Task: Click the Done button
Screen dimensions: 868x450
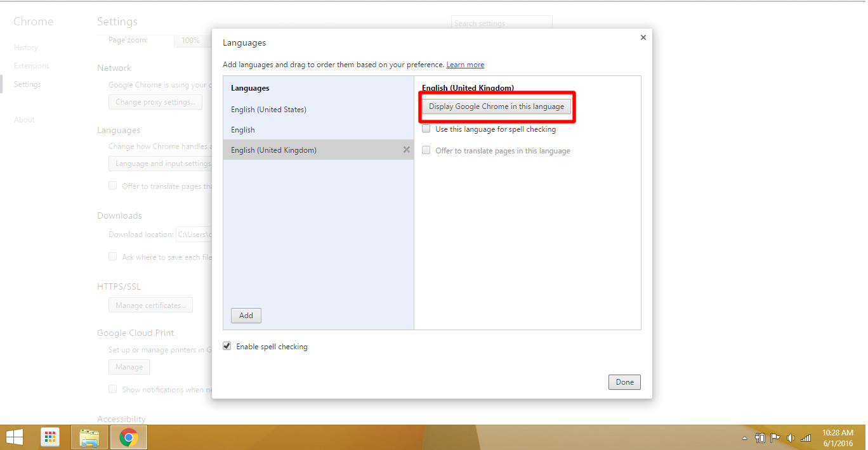Action: (x=624, y=382)
